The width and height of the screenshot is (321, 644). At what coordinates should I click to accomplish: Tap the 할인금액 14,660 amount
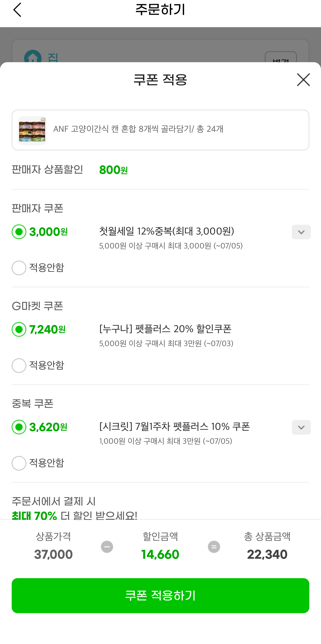pyautogui.click(x=160, y=555)
